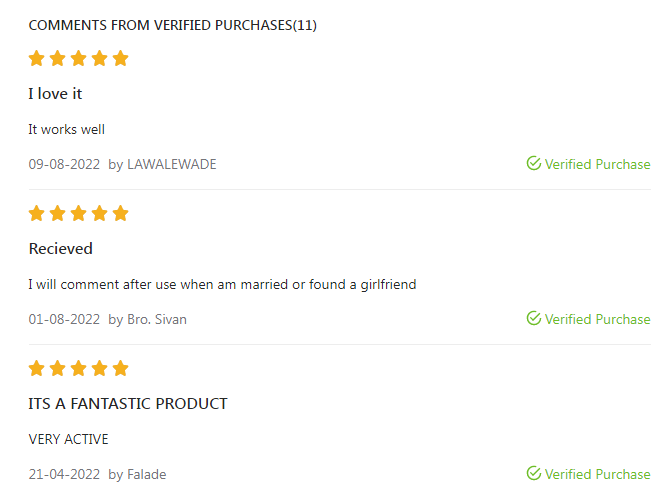This screenshot has width=666, height=497.
Task: Click the first star of the 'I love it' review
Action: 37,58
